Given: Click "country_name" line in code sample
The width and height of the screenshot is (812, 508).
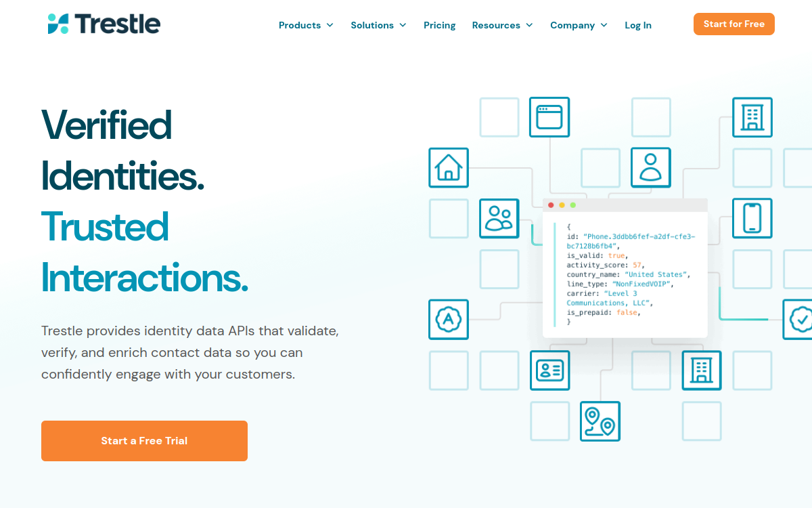Looking at the screenshot, I should point(628,275).
